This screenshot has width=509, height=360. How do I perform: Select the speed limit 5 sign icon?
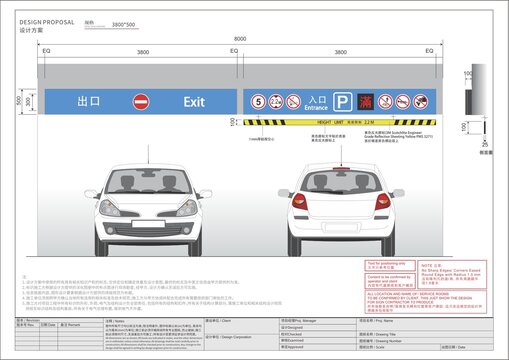258,102
